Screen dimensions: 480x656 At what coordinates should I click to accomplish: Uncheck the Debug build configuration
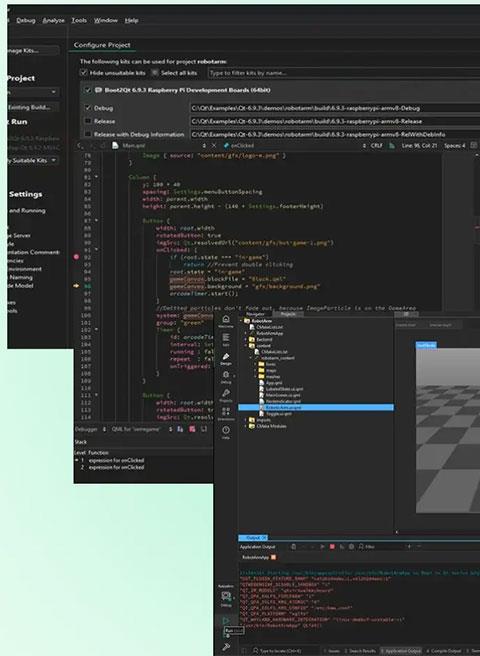[88, 108]
